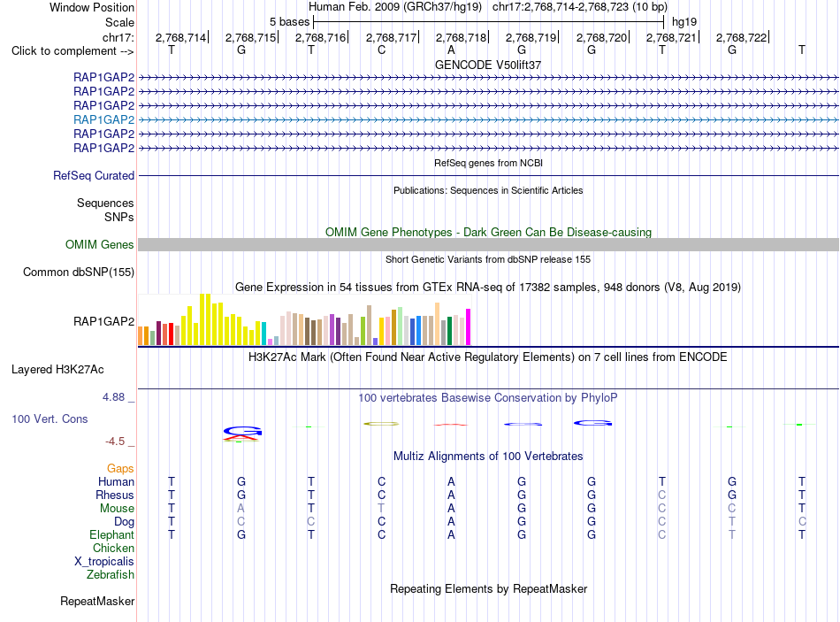840x622 pixels.
Task: Click the blue G PhyloP logo letter
Action: [242, 431]
